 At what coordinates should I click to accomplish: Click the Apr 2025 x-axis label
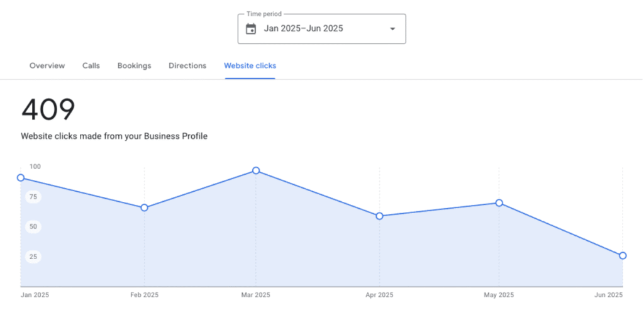pos(379,295)
